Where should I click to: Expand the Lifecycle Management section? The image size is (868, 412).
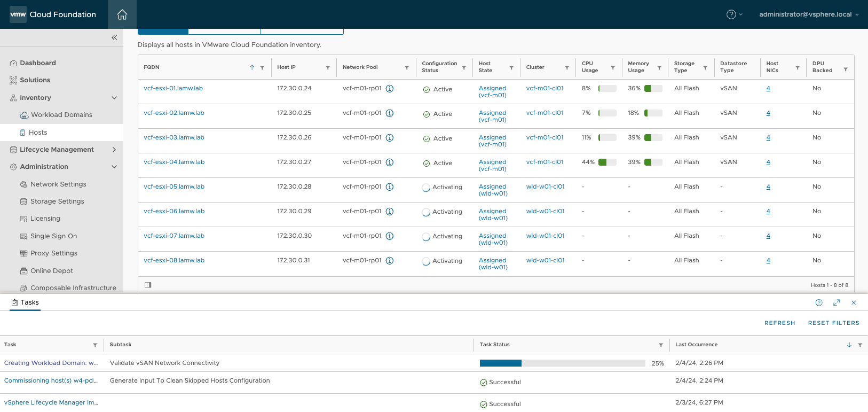[x=114, y=150]
